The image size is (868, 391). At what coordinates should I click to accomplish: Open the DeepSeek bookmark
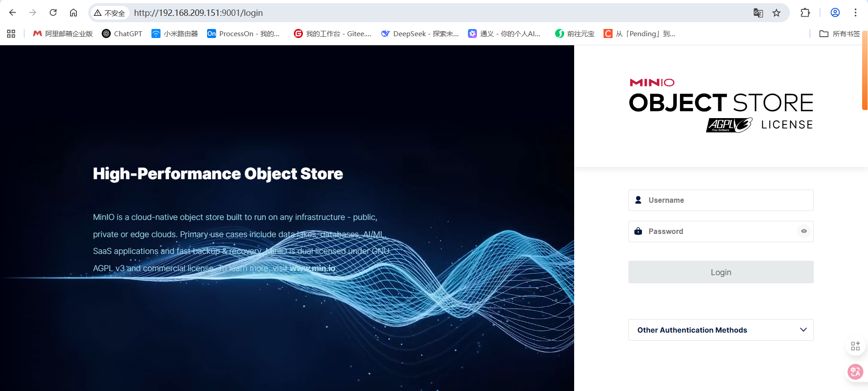click(x=420, y=33)
